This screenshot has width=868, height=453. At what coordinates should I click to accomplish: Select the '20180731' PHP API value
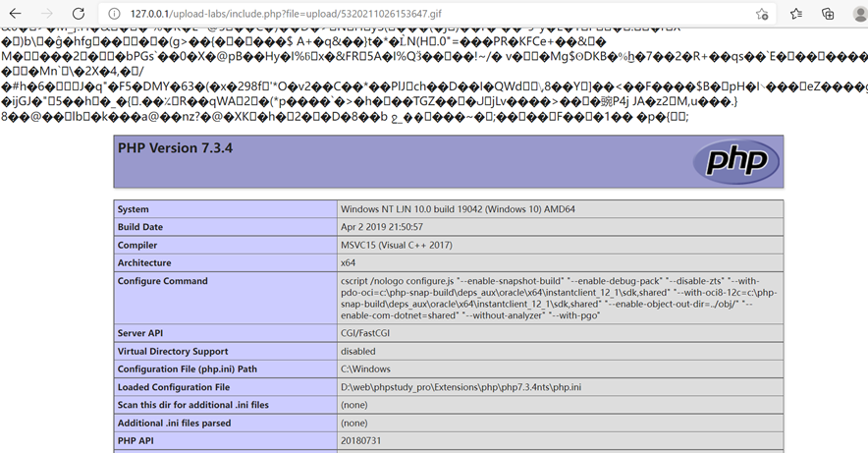point(361,441)
